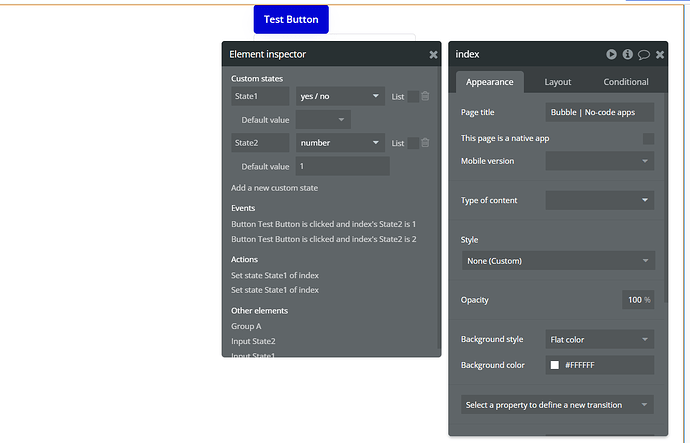Toggle the List checkbox for State1
690x443 pixels.
[413, 96]
